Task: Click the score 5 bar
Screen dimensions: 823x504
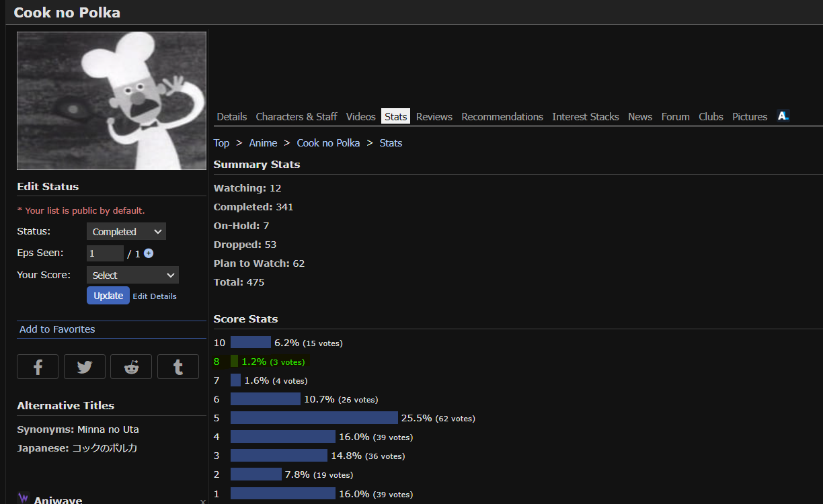Action: click(314, 418)
